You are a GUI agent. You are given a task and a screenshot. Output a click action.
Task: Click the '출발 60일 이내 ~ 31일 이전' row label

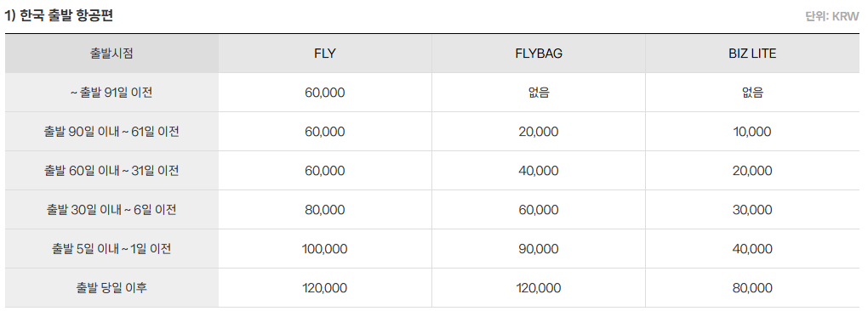point(111,172)
